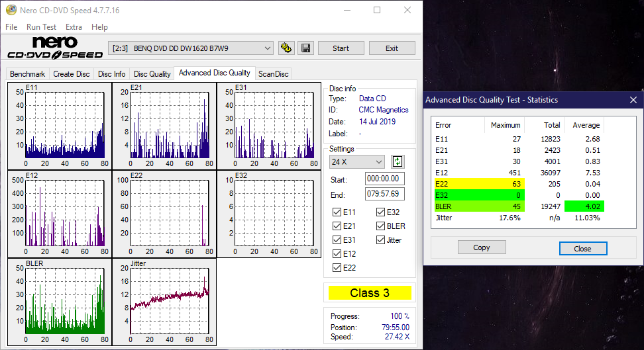Click the Jitter average 11.03% value
Image resolution: width=644 pixels, height=350 pixels.
click(587, 218)
